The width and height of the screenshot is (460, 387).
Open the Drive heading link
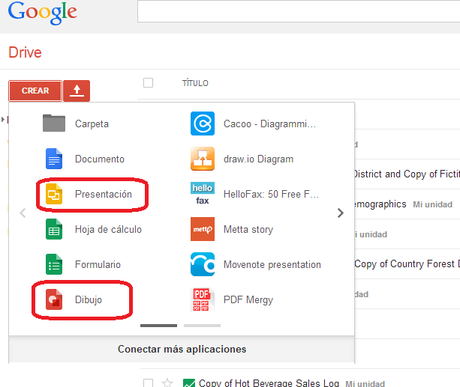tap(25, 52)
